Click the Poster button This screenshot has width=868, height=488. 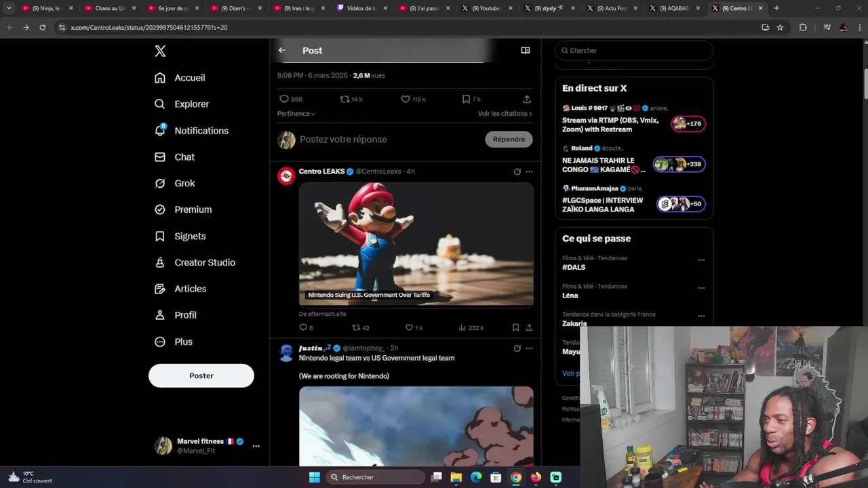point(201,375)
